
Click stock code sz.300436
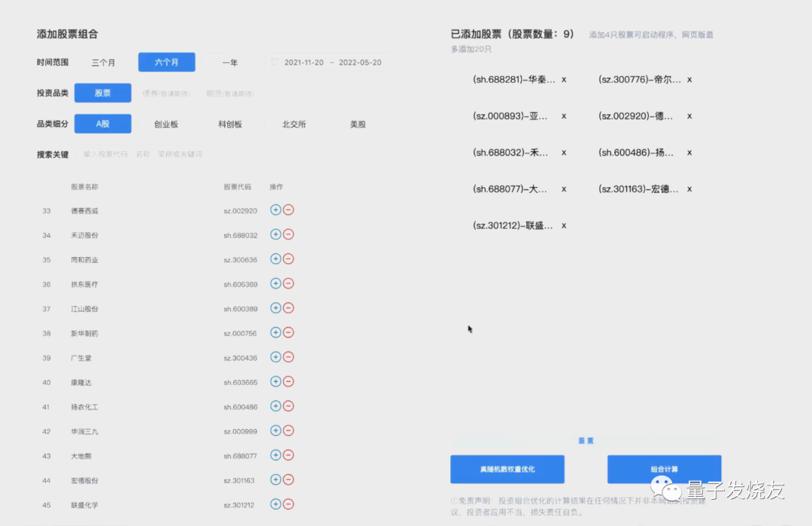coord(241,358)
